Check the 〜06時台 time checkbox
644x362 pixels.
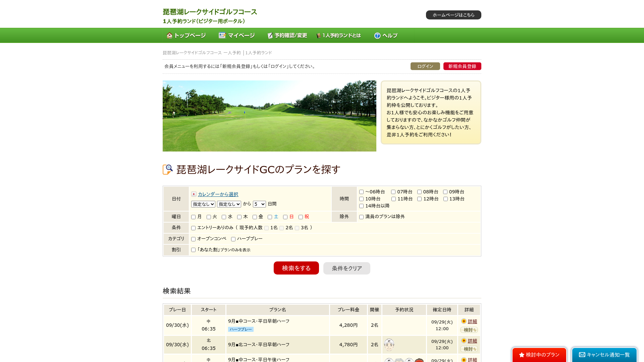click(361, 192)
